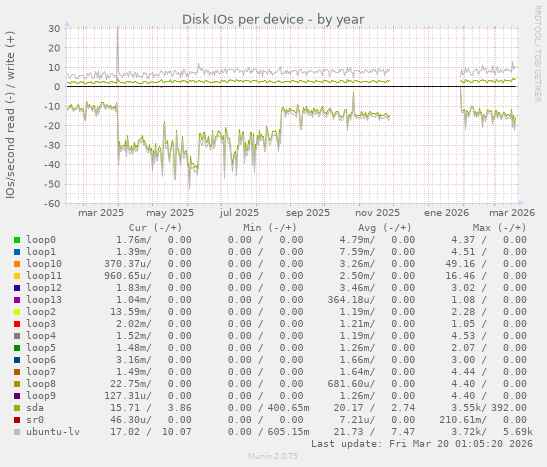Select the sda legend label
Screen dimensions: 547x467
tap(35, 408)
